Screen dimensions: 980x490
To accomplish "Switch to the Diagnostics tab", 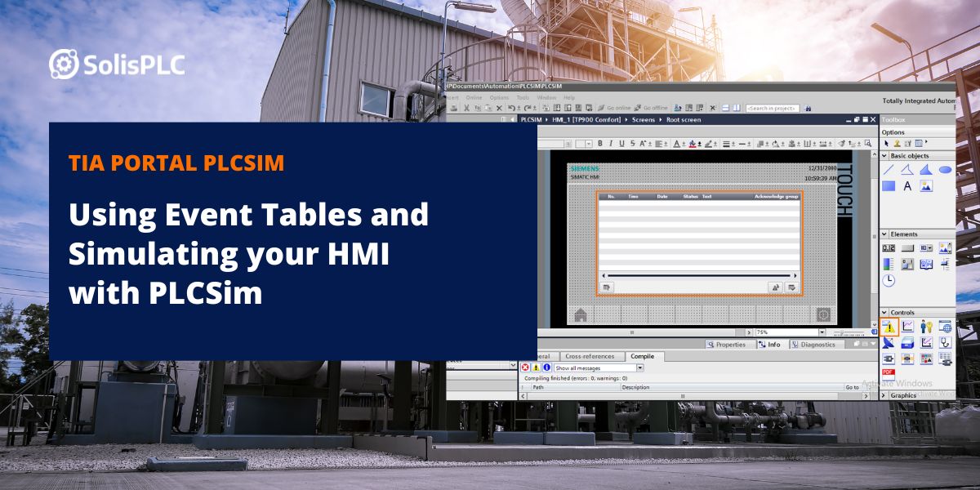I will 817,345.
